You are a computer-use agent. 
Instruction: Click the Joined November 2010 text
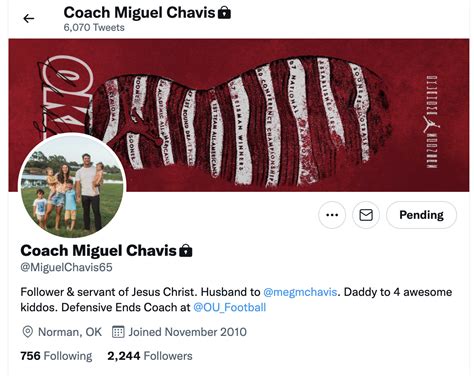pos(188,332)
